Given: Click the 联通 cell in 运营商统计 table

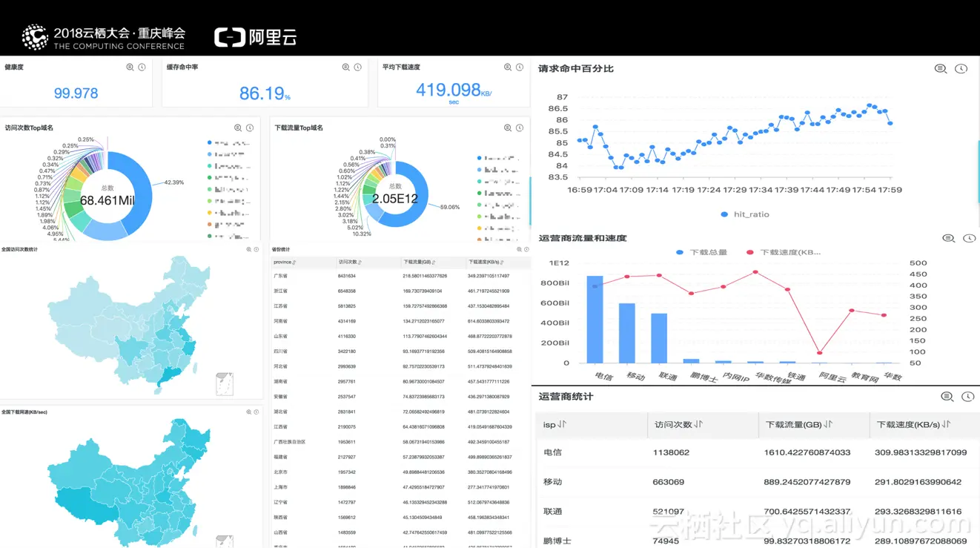Looking at the screenshot, I should (x=553, y=512).
